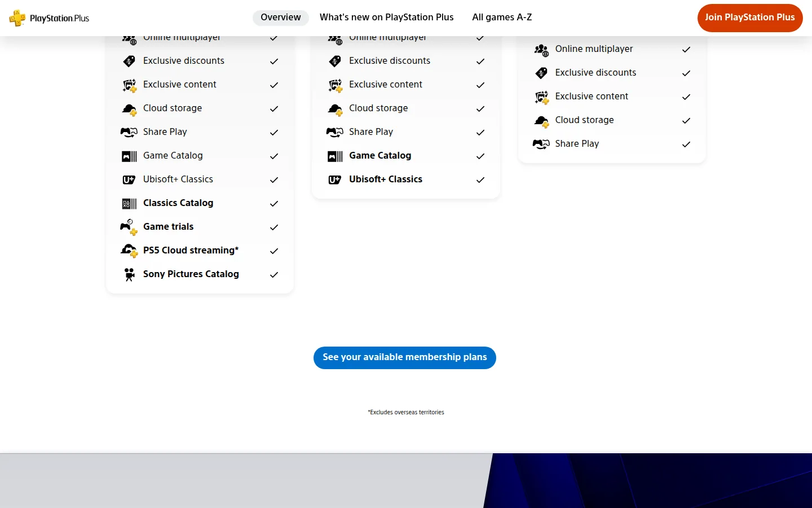This screenshot has height=508, width=812.
Task: Click bold 'Ubisoft+ Classics' text in middle card
Action: coord(386,179)
